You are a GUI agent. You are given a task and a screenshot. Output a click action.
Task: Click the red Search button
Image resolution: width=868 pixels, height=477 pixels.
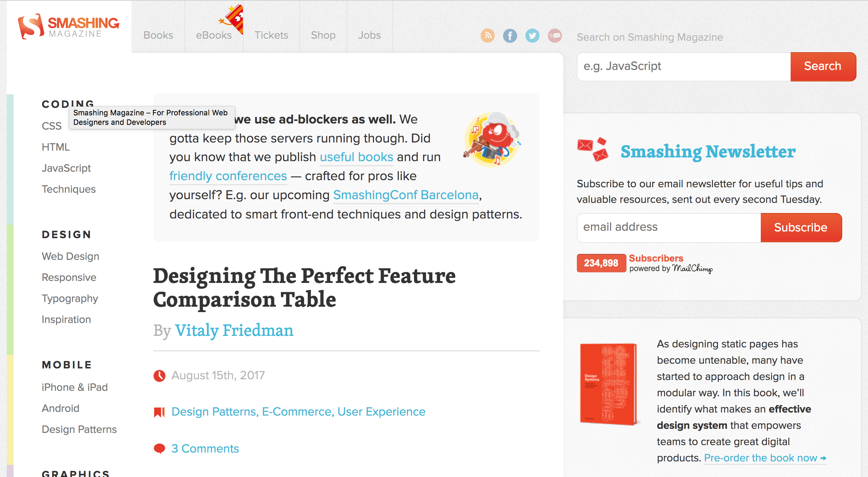coord(823,66)
